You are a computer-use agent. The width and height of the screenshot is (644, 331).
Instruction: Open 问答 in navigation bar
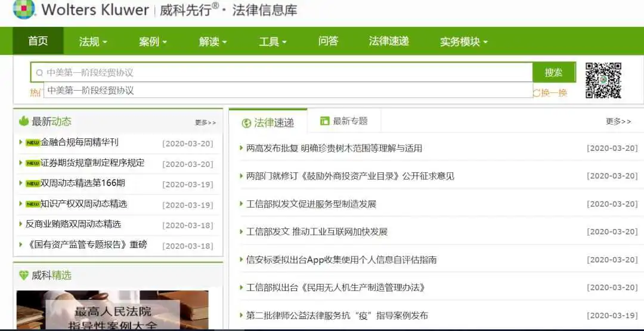[x=328, y=41]
